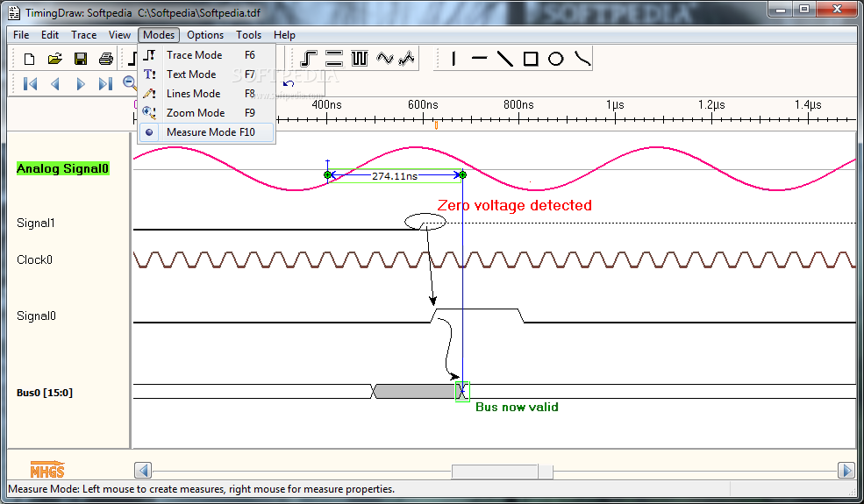Image resolution: width=864 pixels, height=504 pixels.
Task: Select the noisy analog signal tool
Action: tap(407, 59)
